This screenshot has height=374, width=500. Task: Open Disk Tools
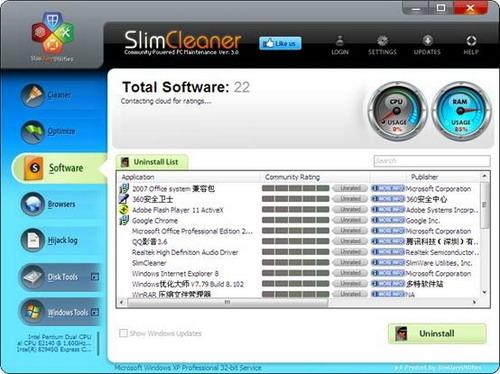60,277
